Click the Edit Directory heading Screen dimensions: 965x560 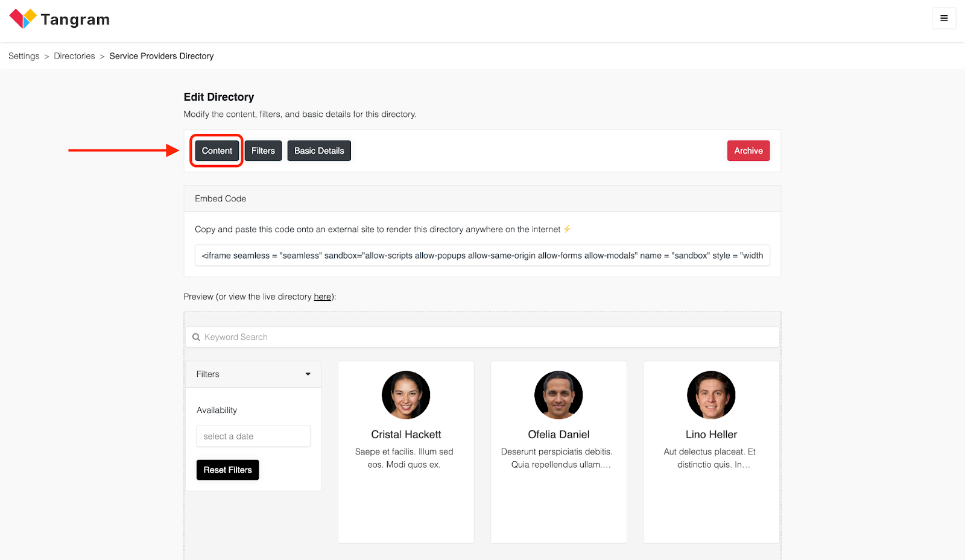(219, 97)
